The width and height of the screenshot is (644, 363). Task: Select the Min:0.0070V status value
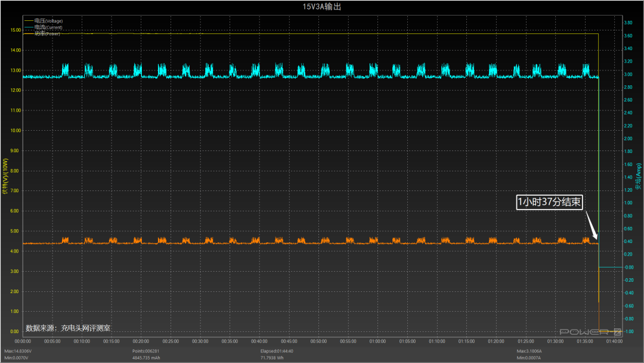17,358
